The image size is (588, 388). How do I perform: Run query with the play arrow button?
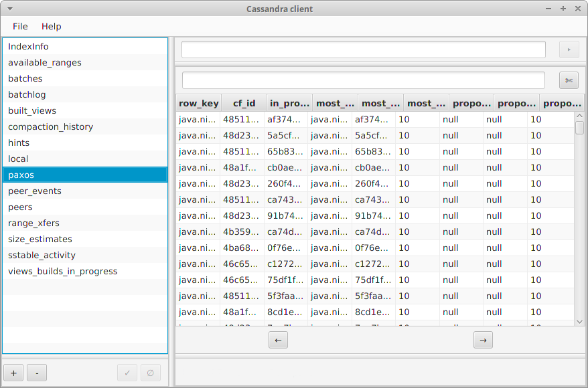[x=569, y=50]
